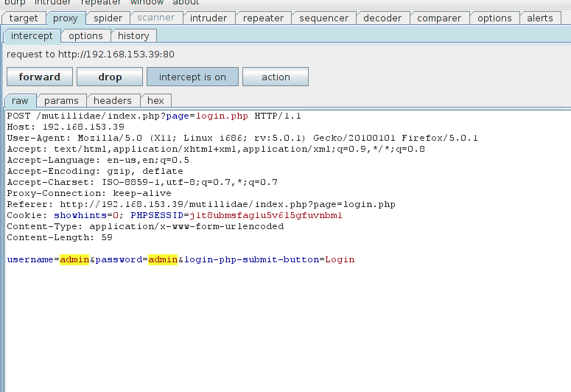Show the request headers view
Viewport: 571px width, 392px height.
[113, 100]
